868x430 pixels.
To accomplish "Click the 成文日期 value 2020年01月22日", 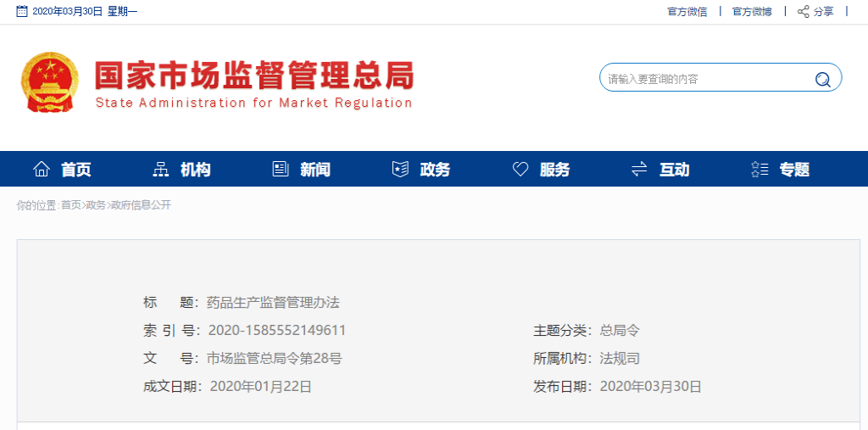I will (261, 387).
